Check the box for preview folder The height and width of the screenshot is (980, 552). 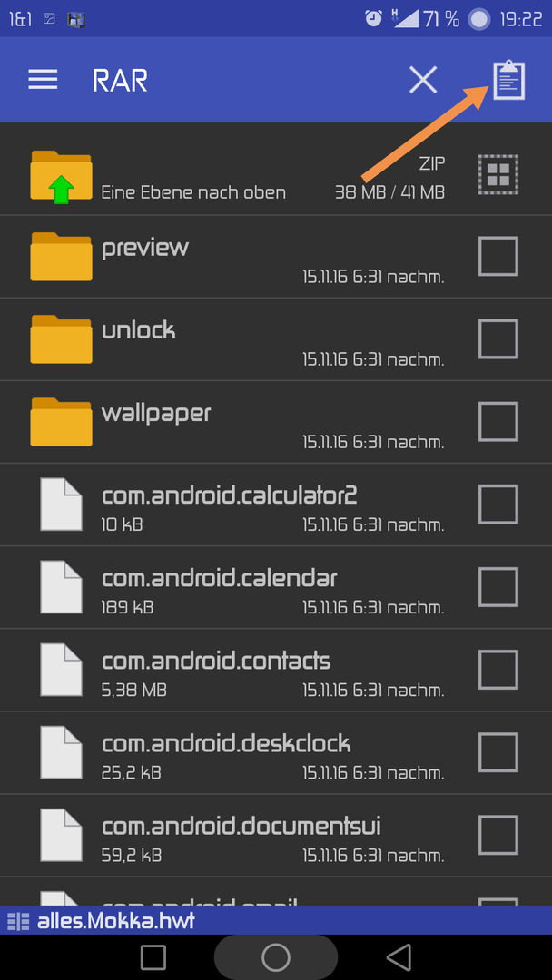pyautogui.click(x=498, y=256)
